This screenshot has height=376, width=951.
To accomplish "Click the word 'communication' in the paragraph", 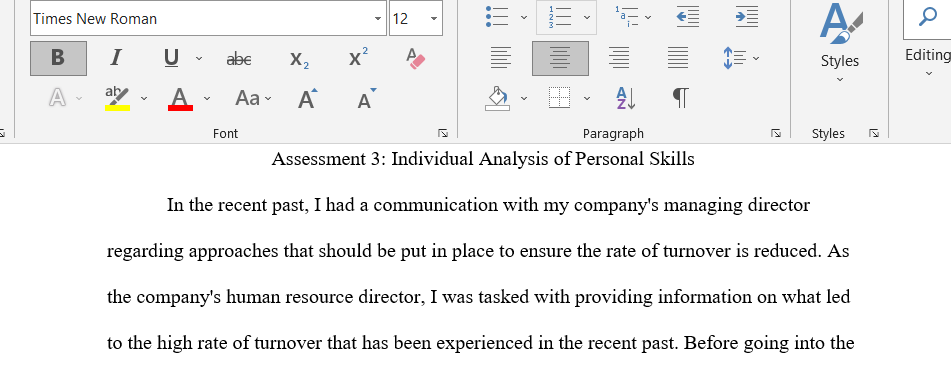I will pyautogui.click(x=436, y=206).
